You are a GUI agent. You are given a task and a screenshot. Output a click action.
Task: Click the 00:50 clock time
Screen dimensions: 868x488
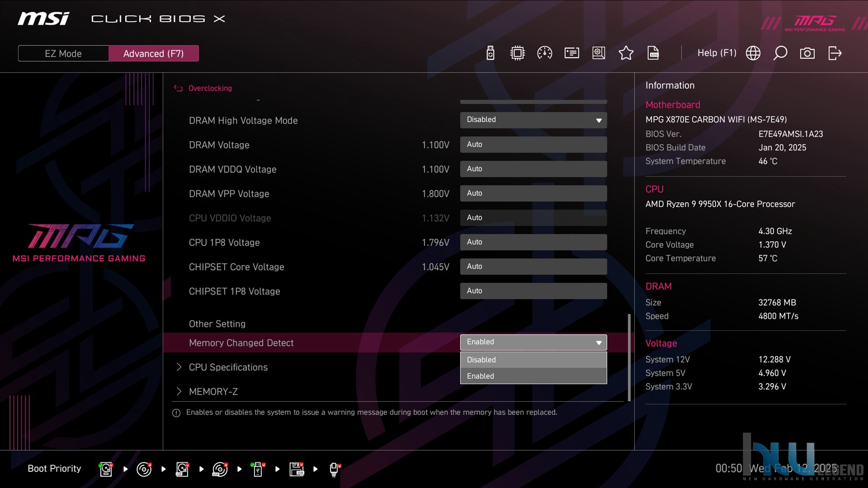pyautogui.click(x=728, y=468)
